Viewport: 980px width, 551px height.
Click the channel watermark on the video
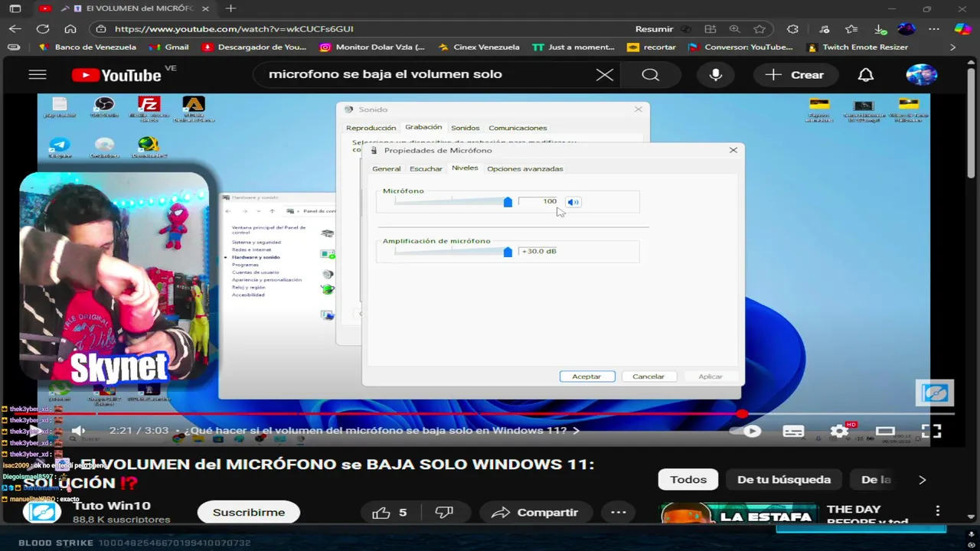pos(934,393)
